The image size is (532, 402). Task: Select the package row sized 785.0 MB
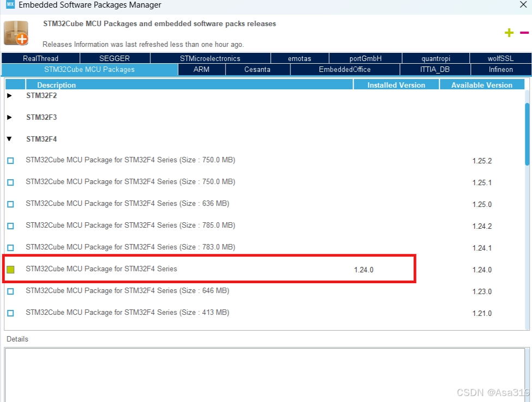[130, 225]
